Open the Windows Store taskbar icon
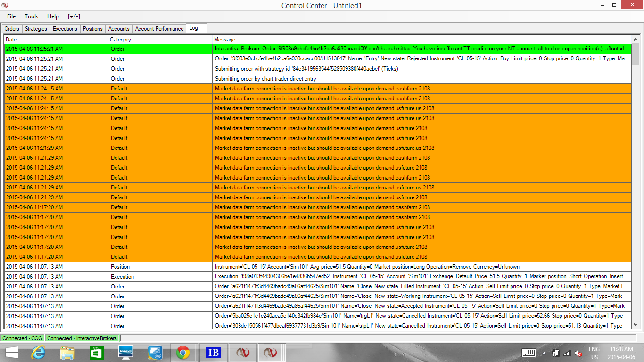644x362 pixels. pos(96,353)
